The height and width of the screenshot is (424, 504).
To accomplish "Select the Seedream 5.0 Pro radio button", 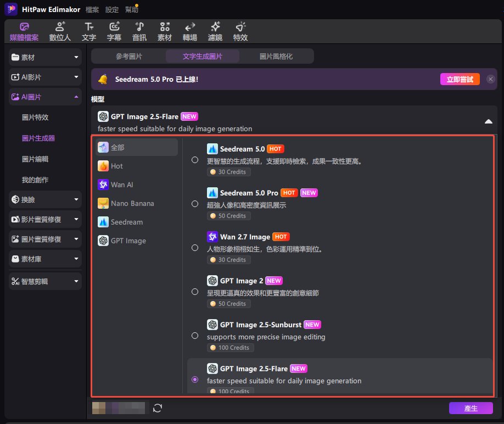I will [x=195, y=204].
